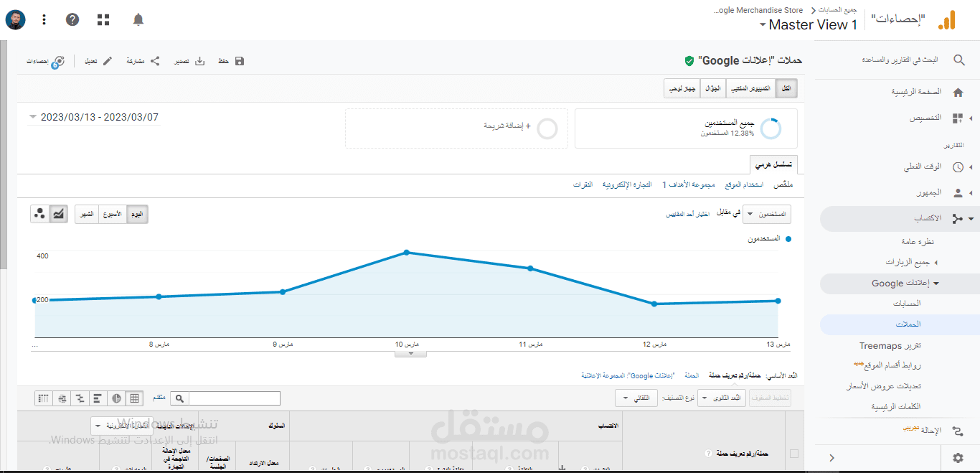Screen dimensions: 980x473
Task: Select the pie chart view for the table
Action: tap(116, 398)
